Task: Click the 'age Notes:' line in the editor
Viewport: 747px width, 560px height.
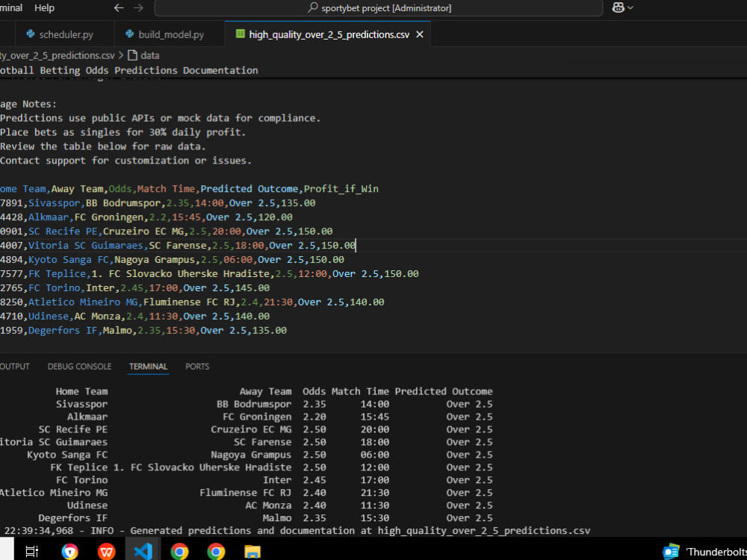Action: [28, 104]
